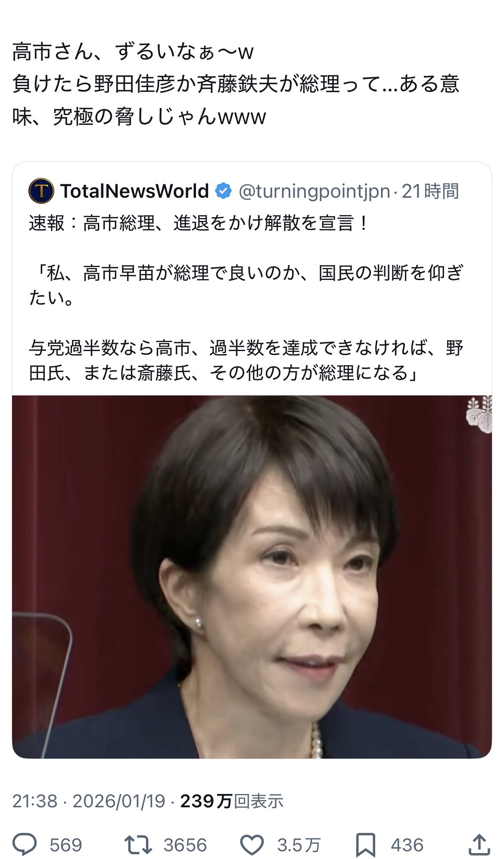This screenshot has width=504, height=859.
Task: Tap the 21時間 quoted post timestamp
Action: [x=430, y=191]
